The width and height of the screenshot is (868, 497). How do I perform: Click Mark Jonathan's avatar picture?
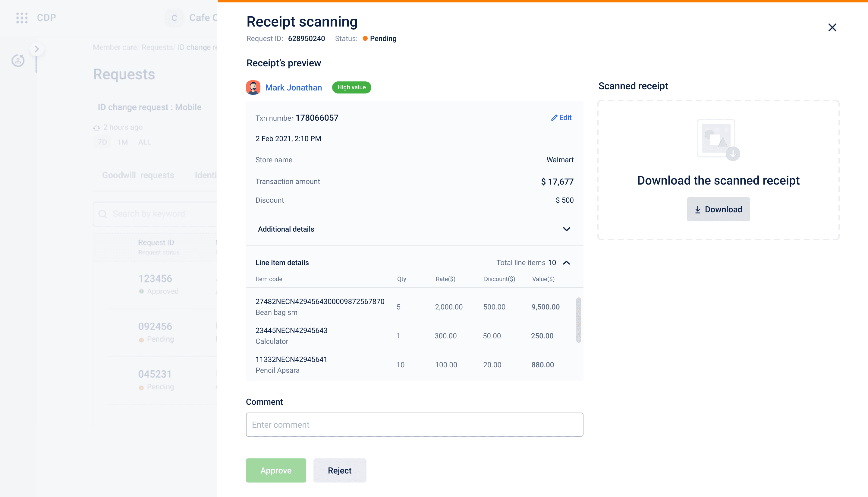pos(253,87)
